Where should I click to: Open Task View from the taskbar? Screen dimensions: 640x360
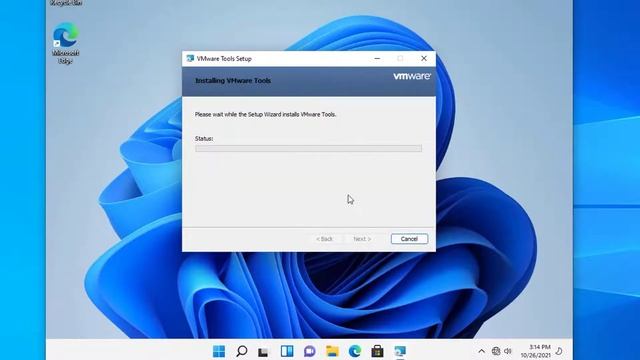tap(264, 351)
